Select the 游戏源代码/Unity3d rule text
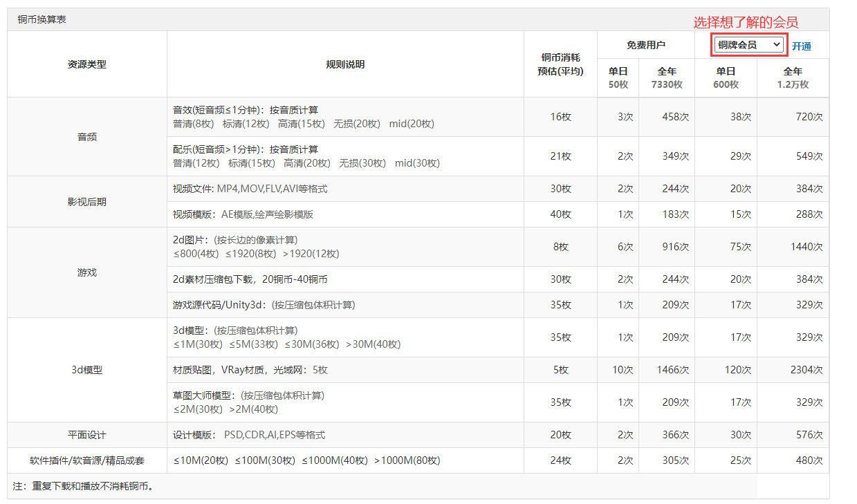Image resolution: width=857 pixels, height=504 pixels. pyautogui.click(x=264, y=305)
